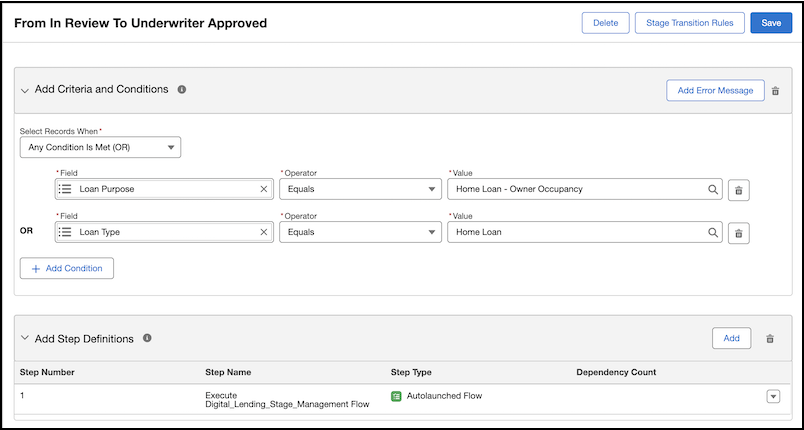Open Operator dropdown for Loan Type row
804x430 pixels.
pyautogui.click(x=360, y=232)
